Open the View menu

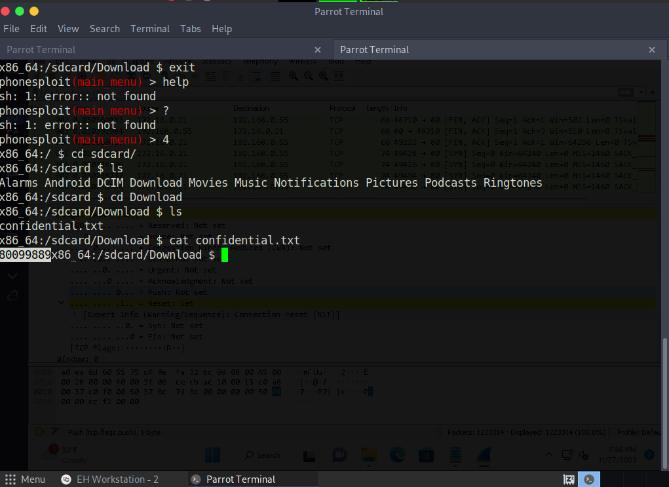coord(68,29)
